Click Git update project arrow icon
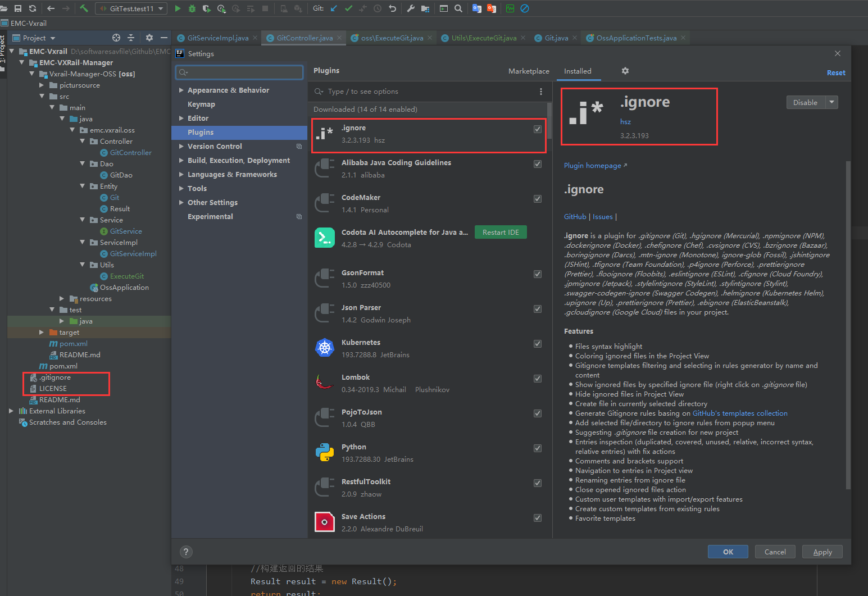The height and width of the screenshot is (596, 868). pos(334,8)
